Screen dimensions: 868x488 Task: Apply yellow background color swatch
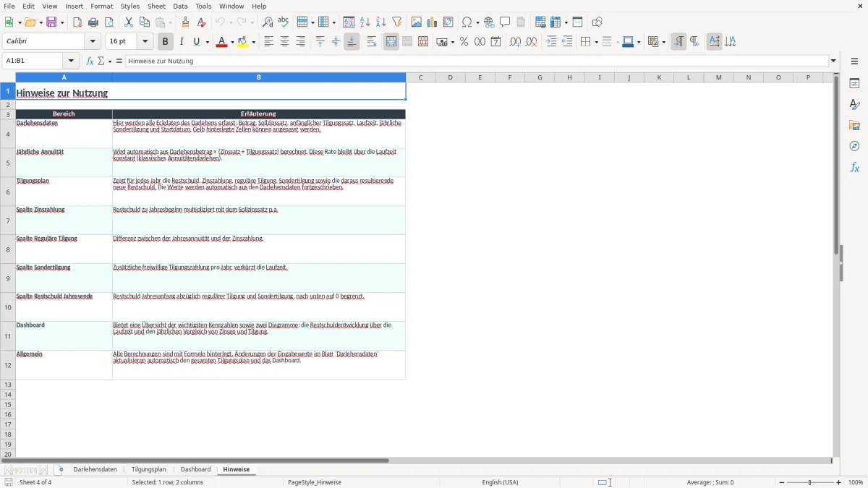(243, 42)
